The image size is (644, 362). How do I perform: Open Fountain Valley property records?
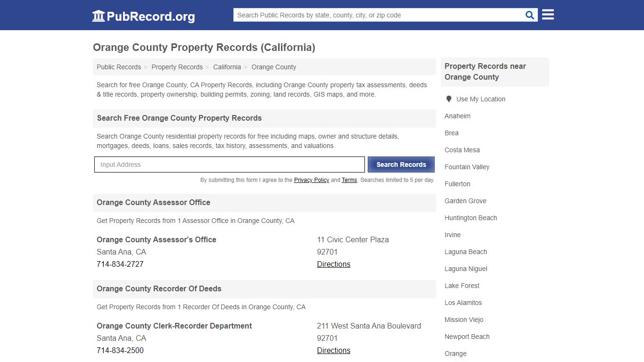(467, 167)
